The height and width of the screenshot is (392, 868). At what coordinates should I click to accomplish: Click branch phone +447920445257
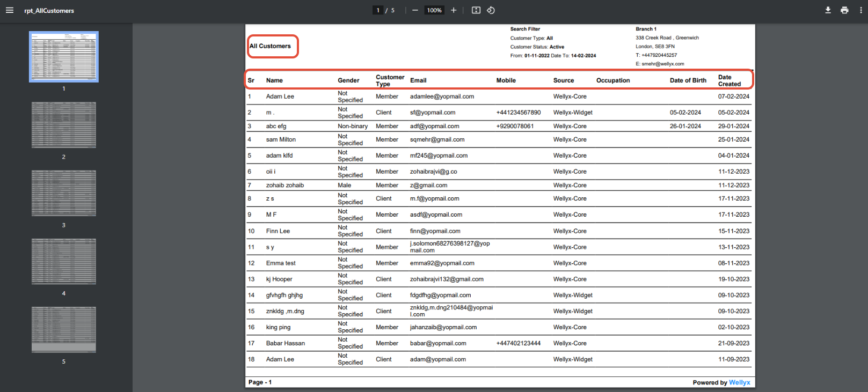pos(659,55)
